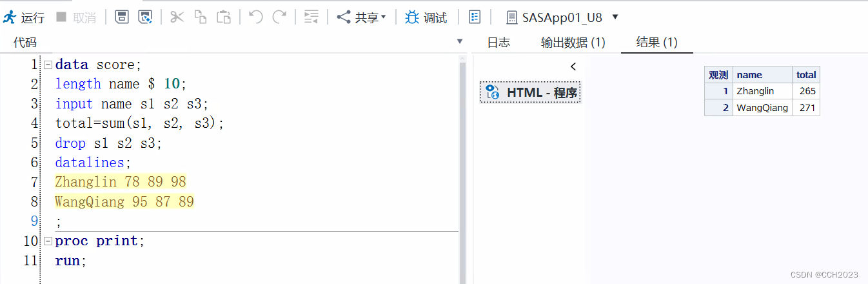Save the program with the disk icon
The width and height of the screenshot is (868, 284).
(x=122, y=17)
